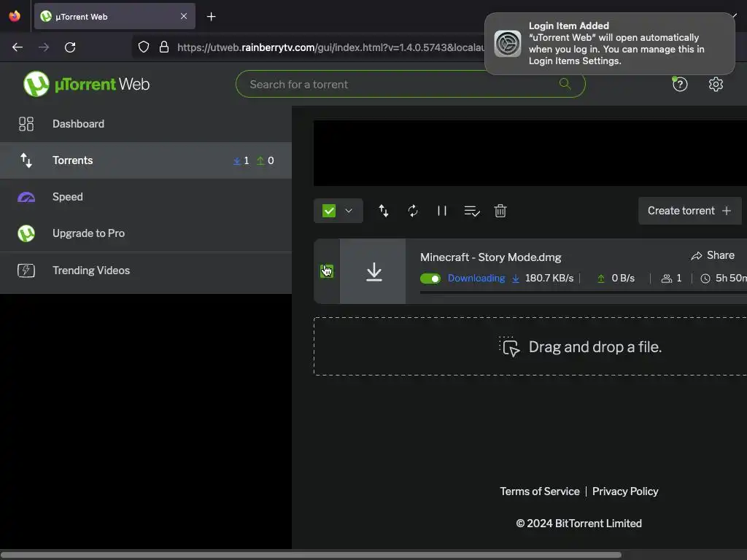Click the shield tracking protection icon
This screenshot has height=560, width=747.
[x=144, y=47]
